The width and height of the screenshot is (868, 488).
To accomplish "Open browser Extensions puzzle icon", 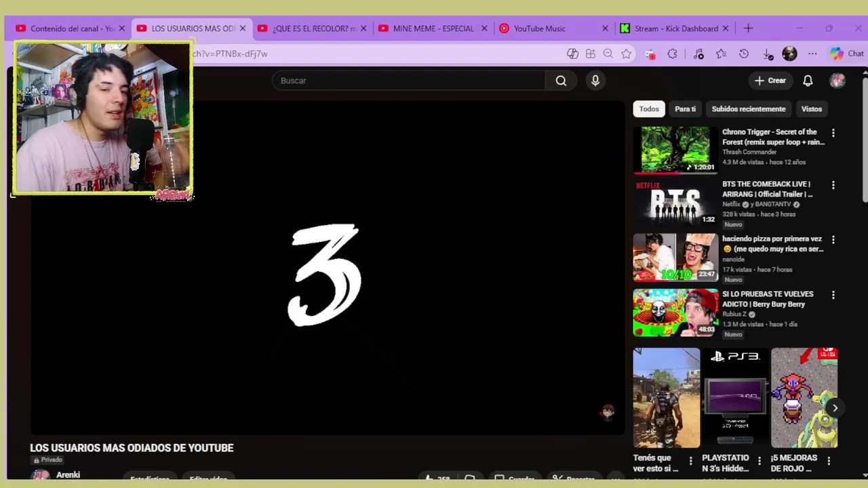I will coord(672,54).
